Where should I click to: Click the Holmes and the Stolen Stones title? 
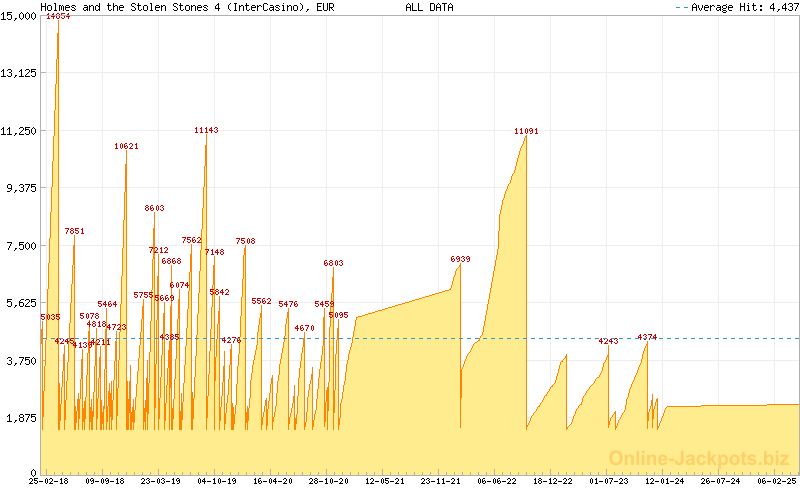[x=187, y=7]
